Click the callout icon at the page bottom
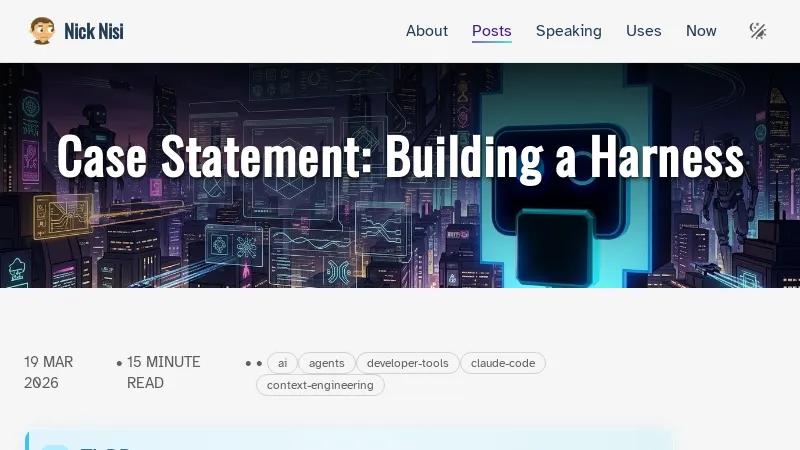Viewport: 800px width, 450px height. (x=56, y=446)
